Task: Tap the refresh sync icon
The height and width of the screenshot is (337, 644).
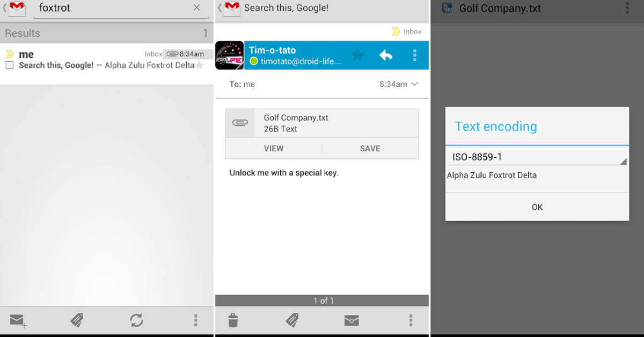Action: pyautogui.click(x=136, y=321)
